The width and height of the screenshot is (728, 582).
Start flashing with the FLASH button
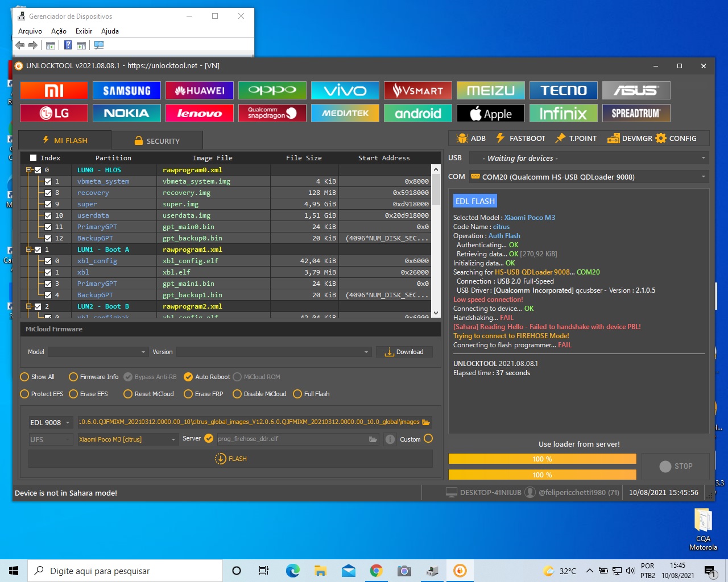click(x=230, y=459)
